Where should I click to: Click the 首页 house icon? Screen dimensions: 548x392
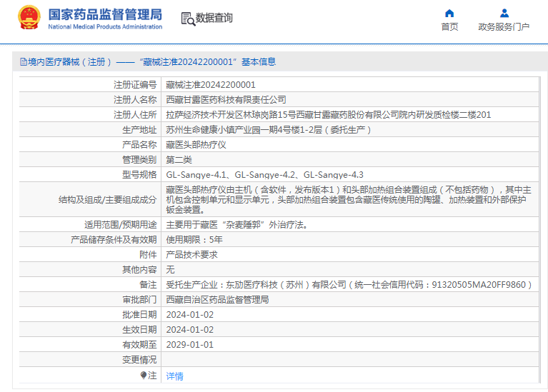point(449,14)
